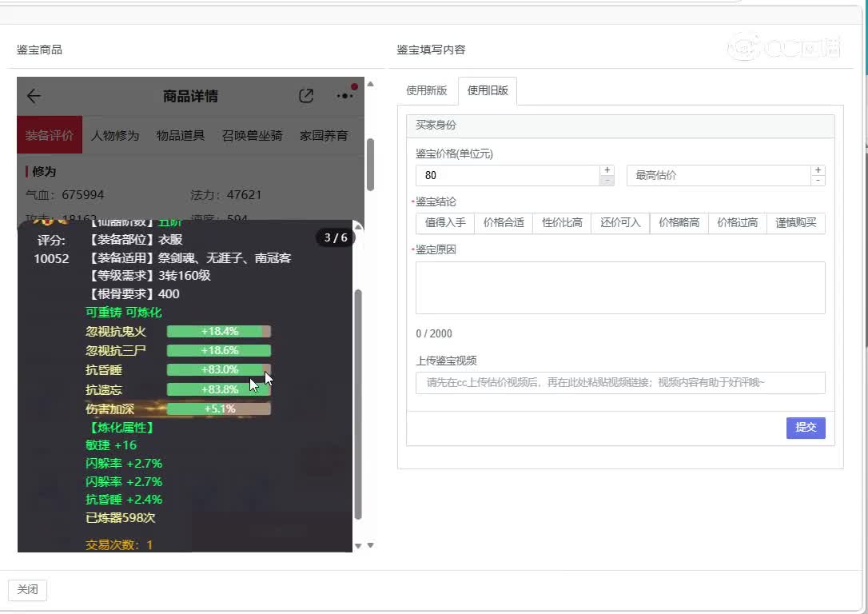Click the scroll-up arrow of product panel

click(x=370, y=84)
